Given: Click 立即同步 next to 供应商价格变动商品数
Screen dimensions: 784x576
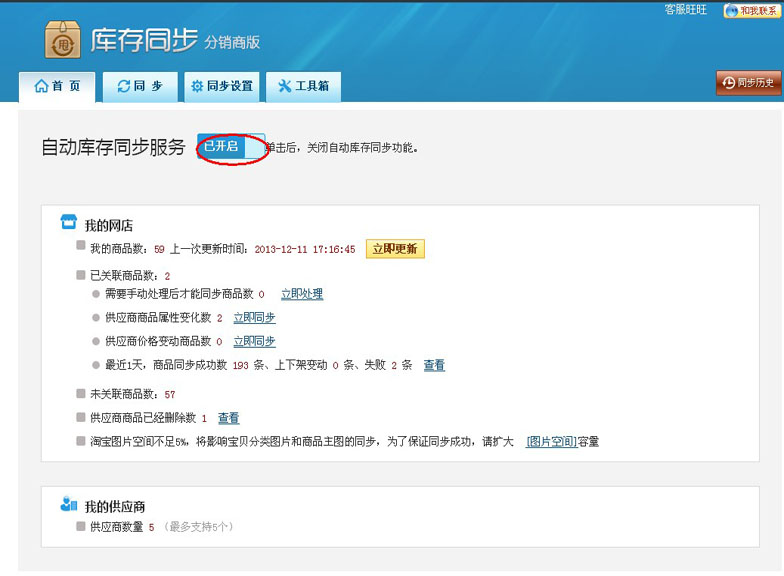Looking at the screenshot, I should (x=254, y=342).
